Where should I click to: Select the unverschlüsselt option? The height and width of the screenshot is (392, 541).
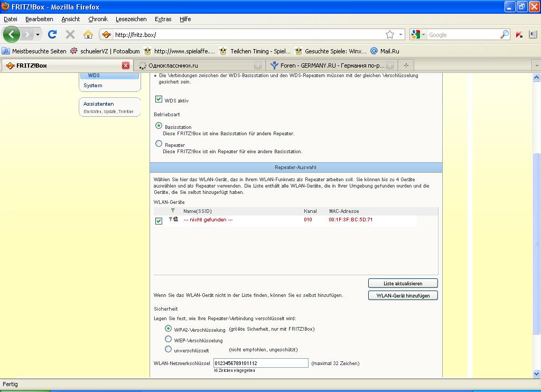tap(169, 349)
